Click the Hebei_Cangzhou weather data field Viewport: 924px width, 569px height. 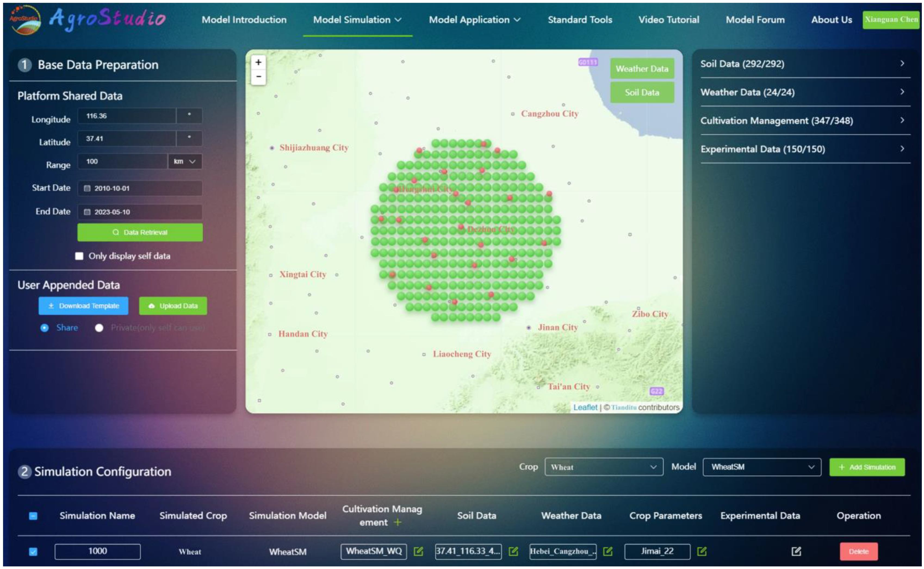[x=563, y=551]
